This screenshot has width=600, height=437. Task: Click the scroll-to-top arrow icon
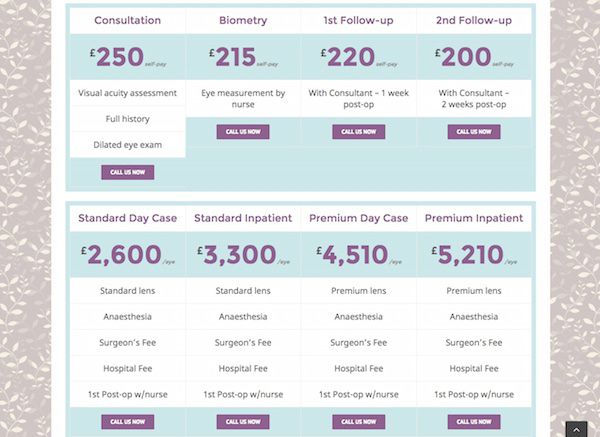tap(576, 428)
